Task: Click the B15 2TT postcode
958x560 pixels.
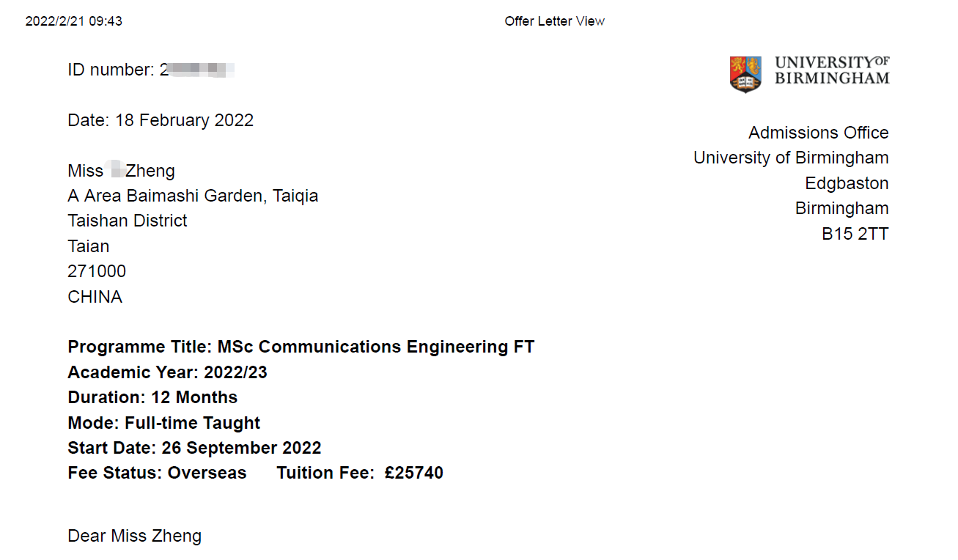Action: coord(855,234)
